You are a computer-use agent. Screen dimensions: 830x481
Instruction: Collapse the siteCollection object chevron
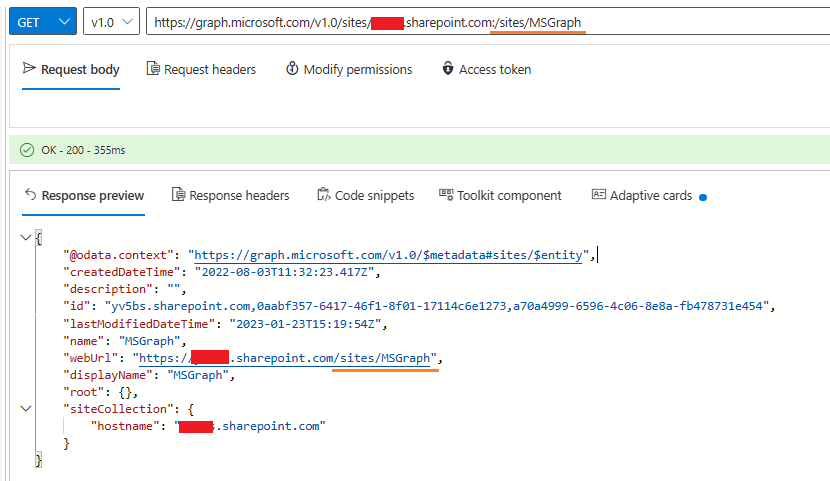25,409
